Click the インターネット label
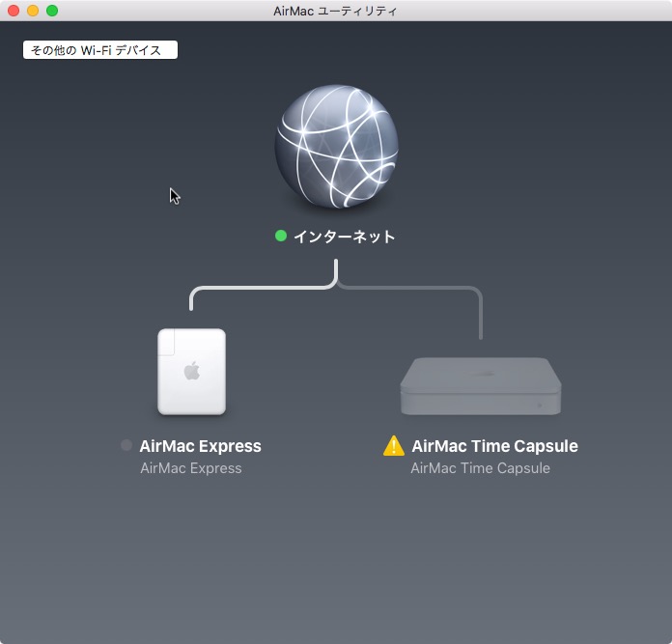The height and width of the screenshot is (644, 672). pos(344,237)
